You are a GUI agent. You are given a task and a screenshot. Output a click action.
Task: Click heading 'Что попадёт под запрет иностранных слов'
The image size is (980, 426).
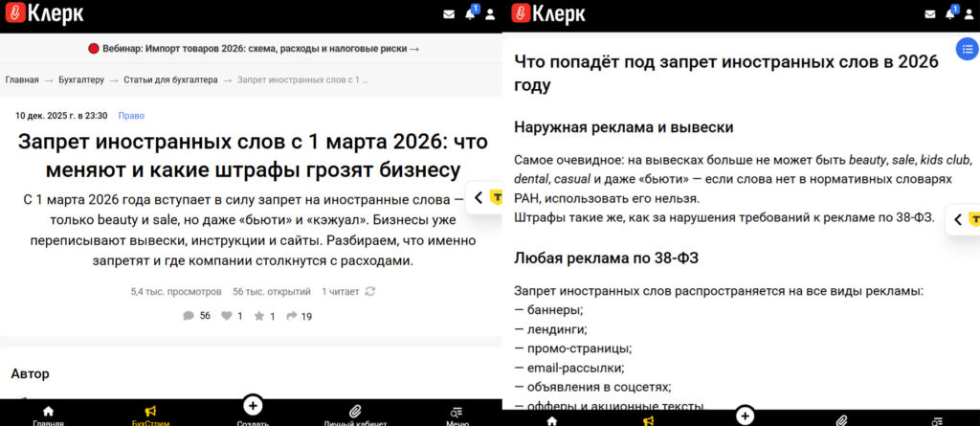[x=726, y=73]
